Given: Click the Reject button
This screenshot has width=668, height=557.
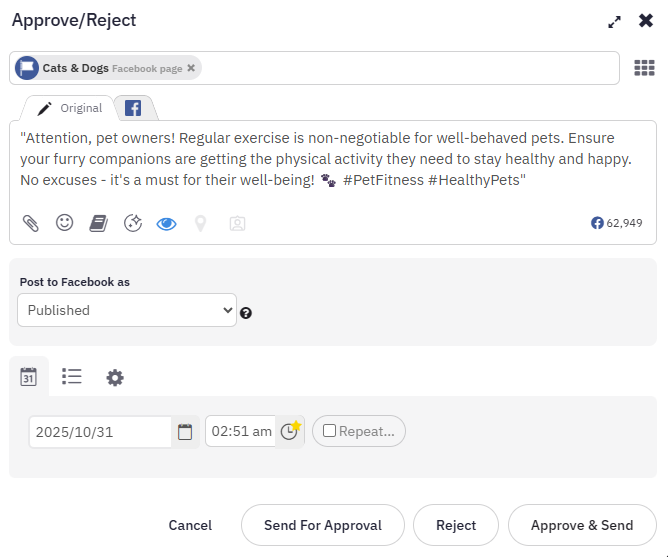Looking at the screenshot, I should tap(455, 525).
